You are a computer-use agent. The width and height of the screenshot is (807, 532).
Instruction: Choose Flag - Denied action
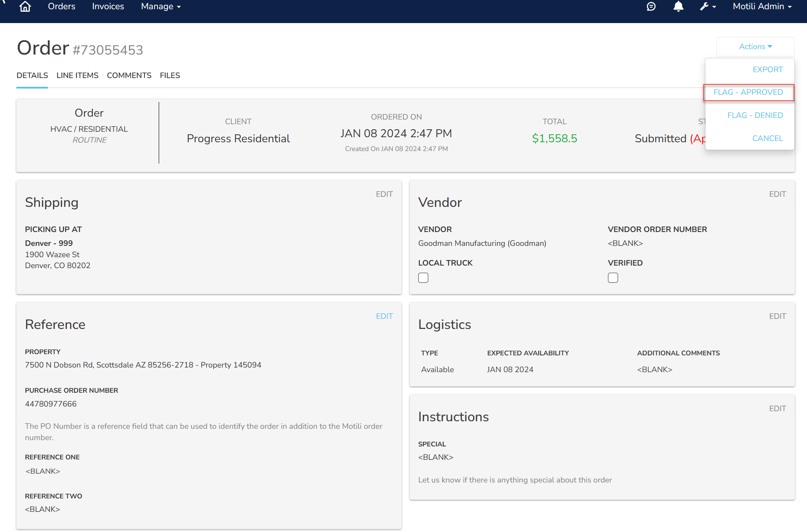tap(755, 115)
